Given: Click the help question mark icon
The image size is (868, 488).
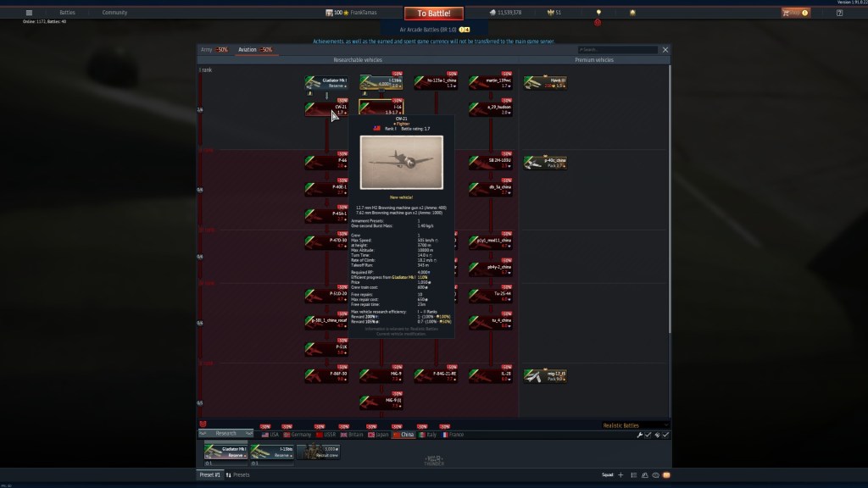Looking at the screenshot, I should tap(838, 13).
